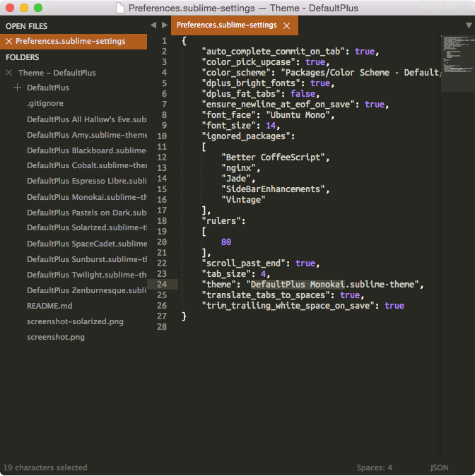Open screenshot-solarized.png in sidebar

pyautogui.click(x=75, y=321)
